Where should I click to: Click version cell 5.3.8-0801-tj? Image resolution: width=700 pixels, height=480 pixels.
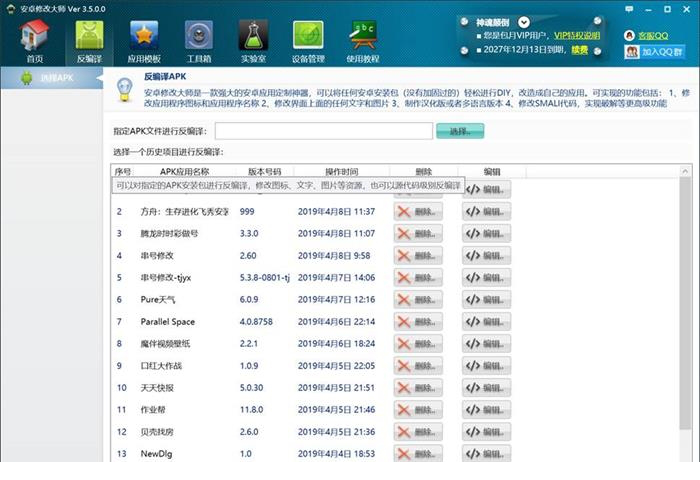(x=265, y=277)
